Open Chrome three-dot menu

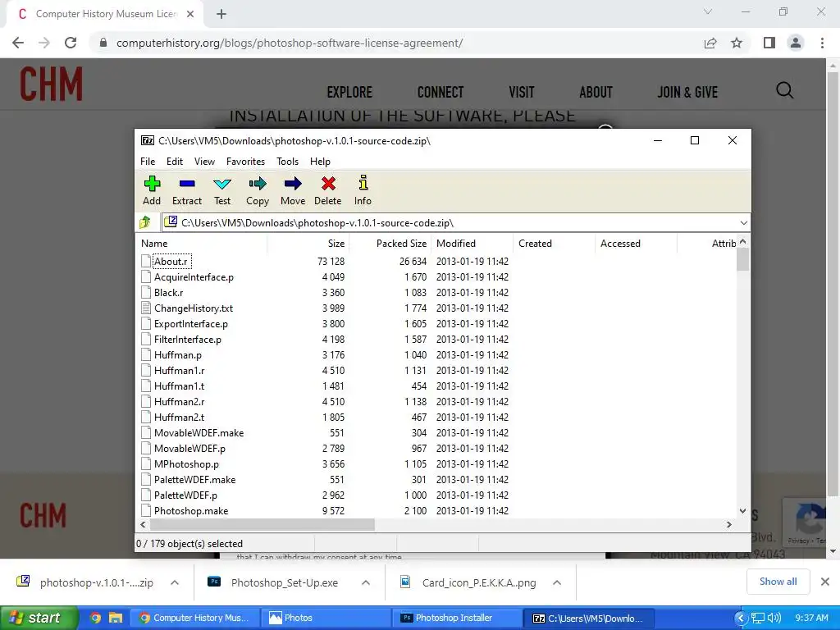coord(822,43)
